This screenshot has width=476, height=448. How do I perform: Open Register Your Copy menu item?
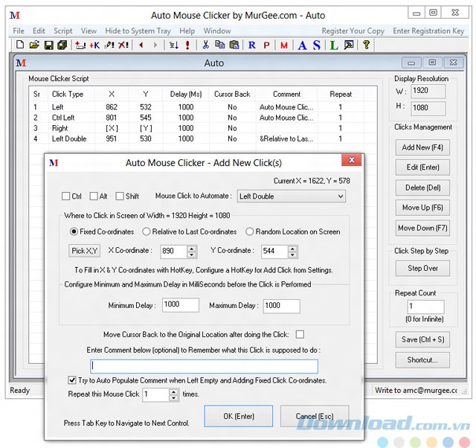click(353, 31)
